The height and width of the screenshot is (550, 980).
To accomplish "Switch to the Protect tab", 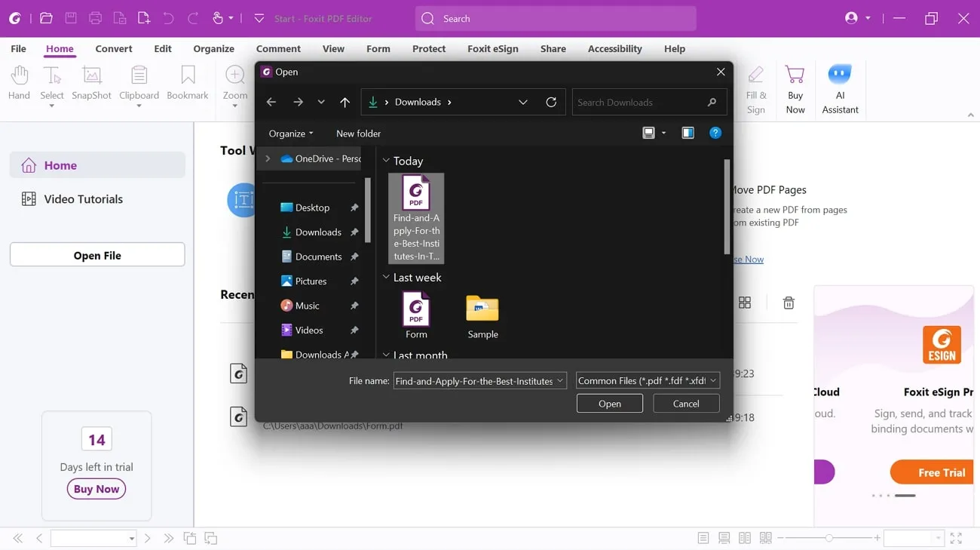I will pos(429,48).
